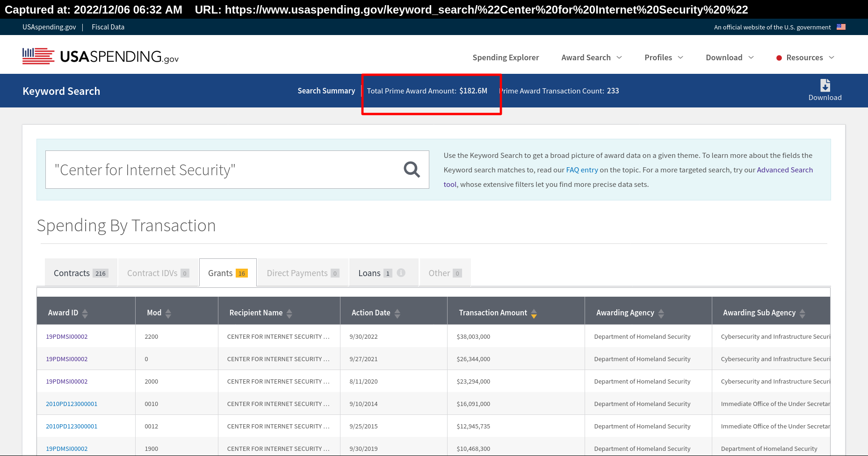The width and height of the screenshot is (868, 456).
Task: Expand the Download menu in navigation
Action: pos(730,57)
